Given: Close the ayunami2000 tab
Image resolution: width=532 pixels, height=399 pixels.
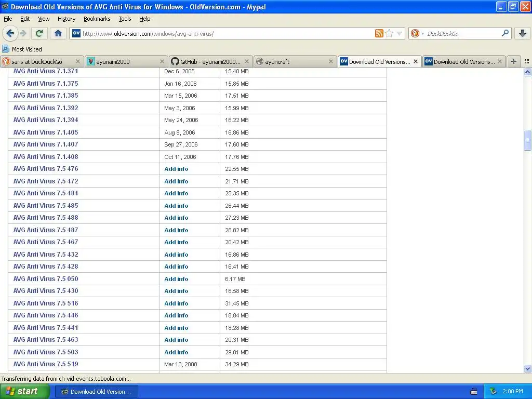Looking at the screenshot, I should point(162,61).
